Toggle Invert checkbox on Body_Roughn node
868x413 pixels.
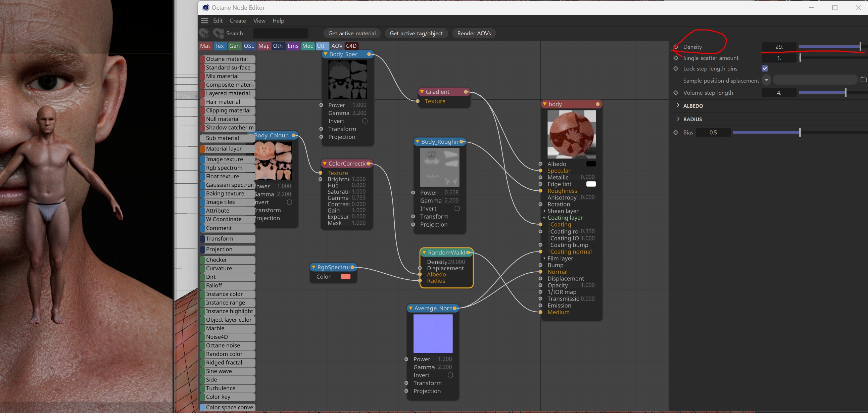[457, 209]
